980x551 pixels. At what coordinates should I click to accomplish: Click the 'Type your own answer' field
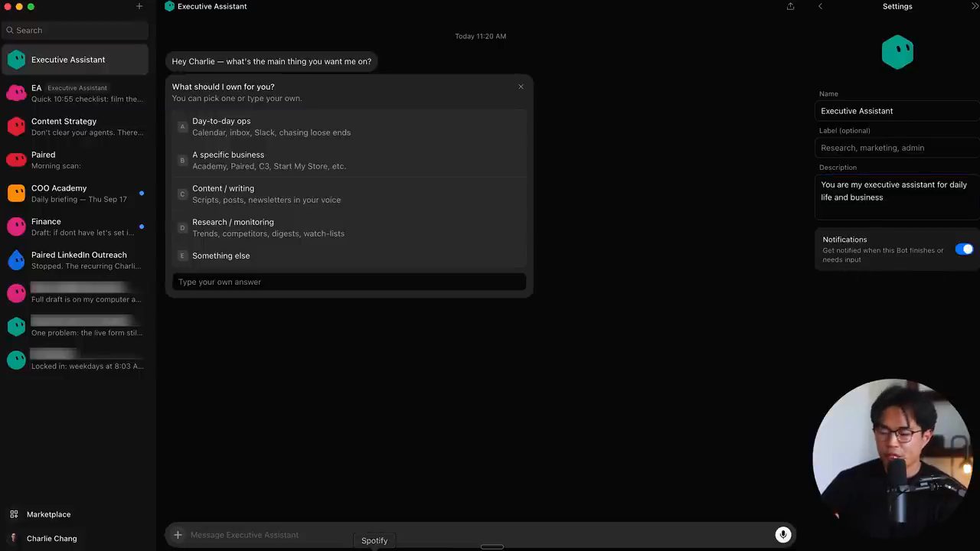349,282
